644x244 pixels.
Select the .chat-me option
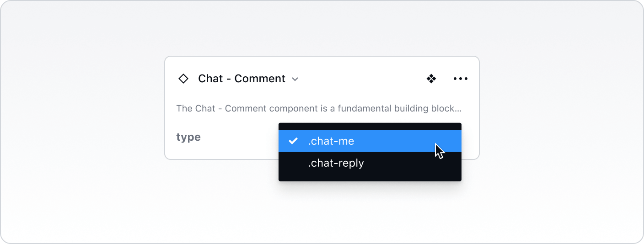[331, 141]
